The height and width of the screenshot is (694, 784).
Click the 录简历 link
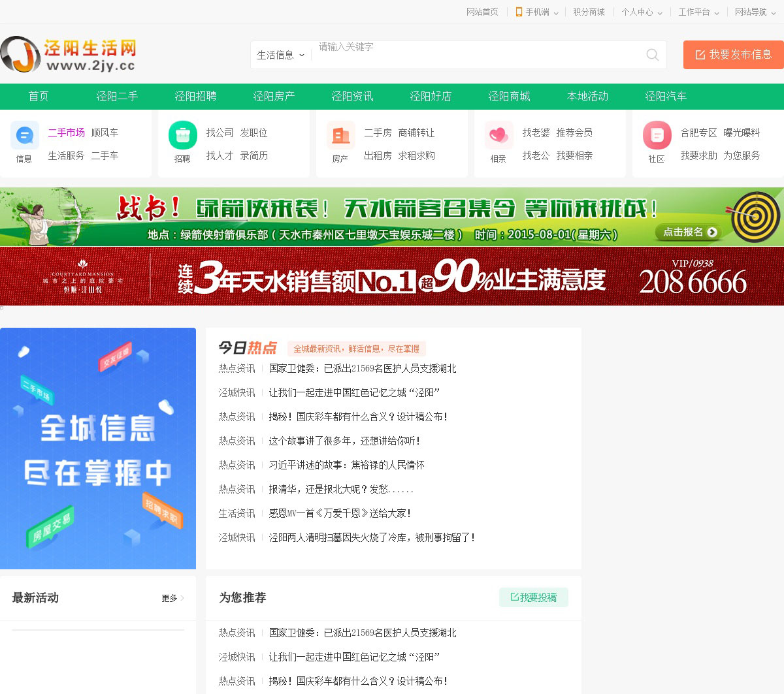253,155
